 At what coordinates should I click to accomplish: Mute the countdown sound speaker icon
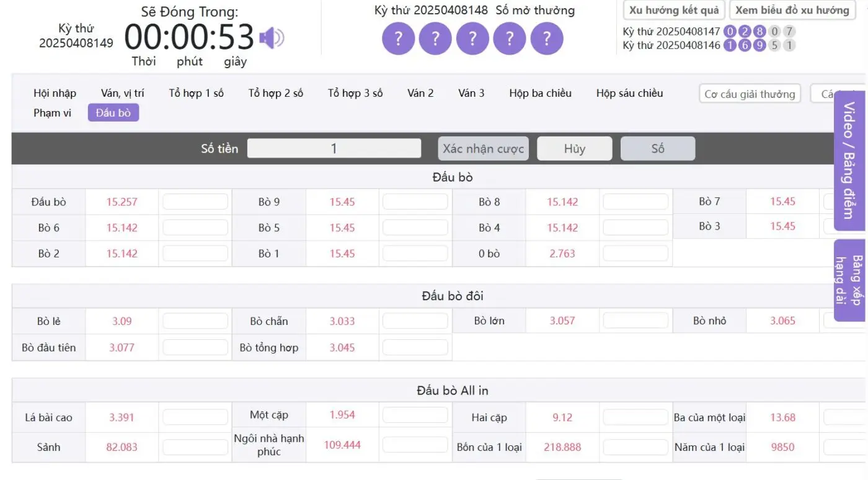point(271,38)
